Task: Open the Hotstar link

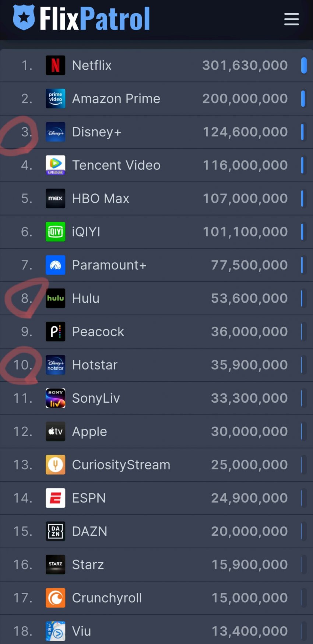Action: [x=95, y=365]
